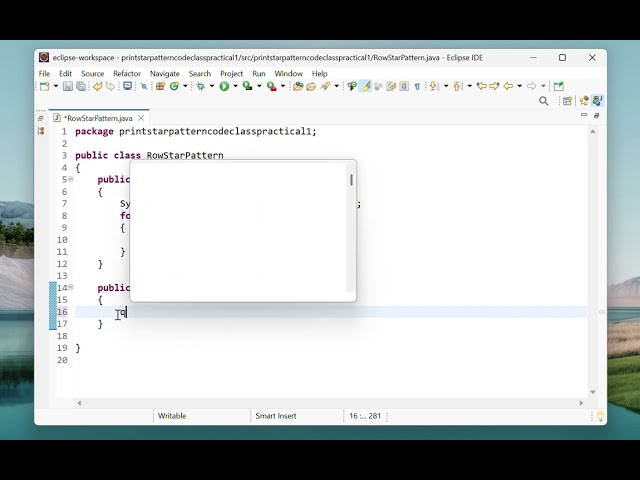Click the Open Type icon

[298, 86]
